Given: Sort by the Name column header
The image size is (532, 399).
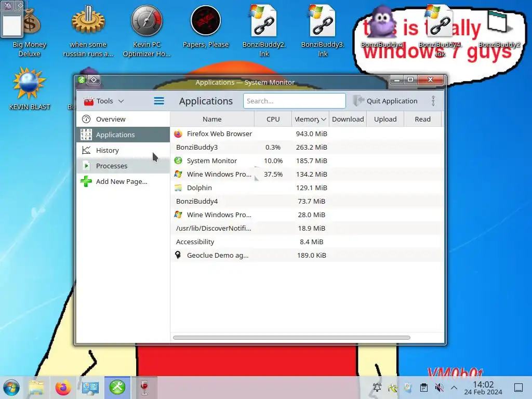Looking at the screenshot, I should pyautogui.click(x=212, y=119).
